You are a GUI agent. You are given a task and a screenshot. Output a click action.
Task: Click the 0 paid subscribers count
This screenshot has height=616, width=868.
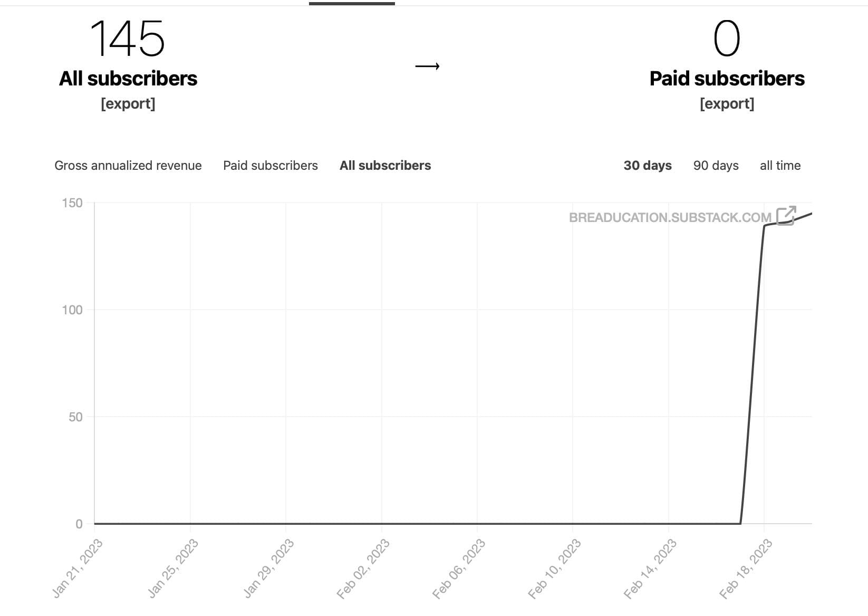coord(727,38)
